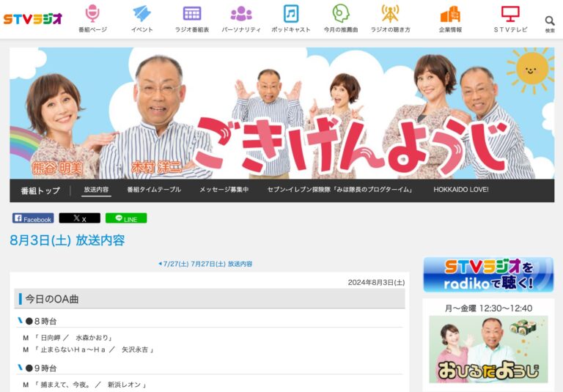Click the ●9時台 heading
The image size is (563, 392).
41,369
